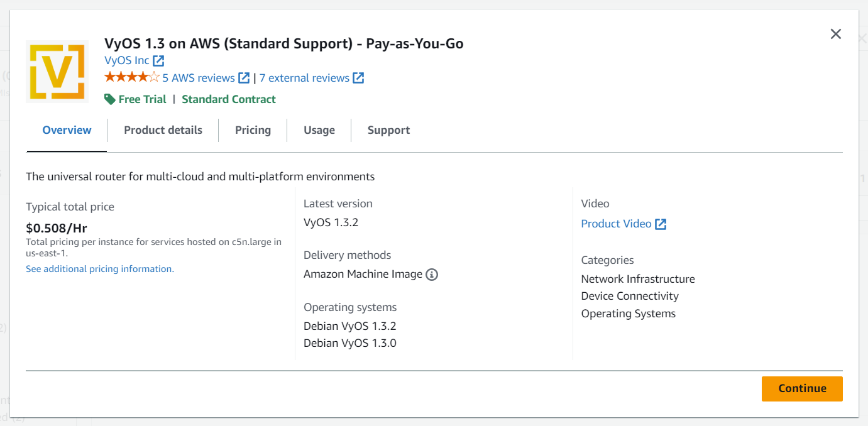Switch to the Product details tab
Image resolution: width=868 pixels, height=426 pixels.
163,130
